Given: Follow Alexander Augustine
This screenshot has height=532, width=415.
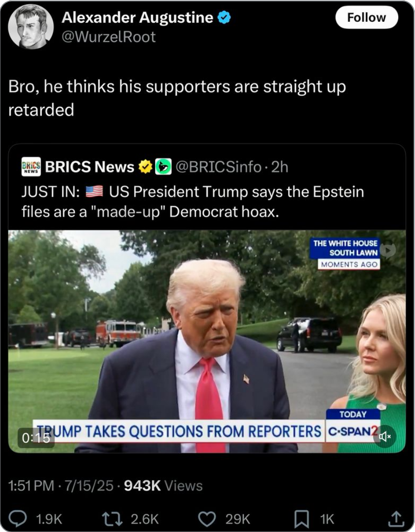Looking at the screenshot, I should [367, 17].
